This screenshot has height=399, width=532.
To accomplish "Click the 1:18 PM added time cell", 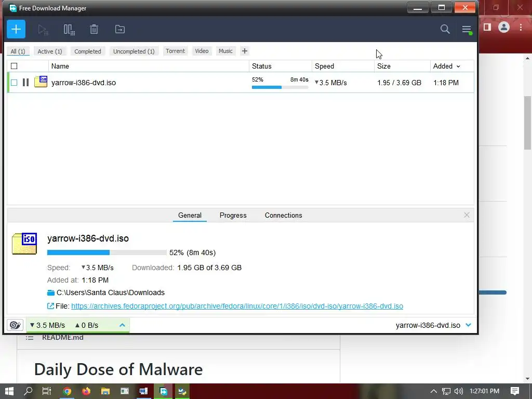I will 446,83.
